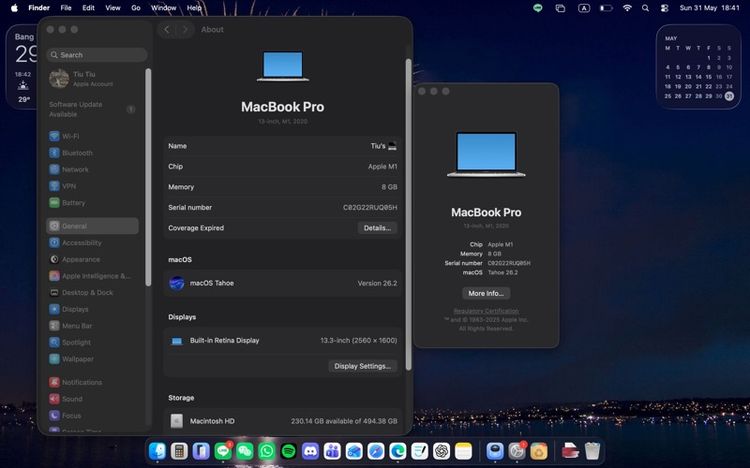Open Microsoft Edge from the Dock
Image resolution: width=750 pixels, height=468 pixels.
(x=398, y=451)
